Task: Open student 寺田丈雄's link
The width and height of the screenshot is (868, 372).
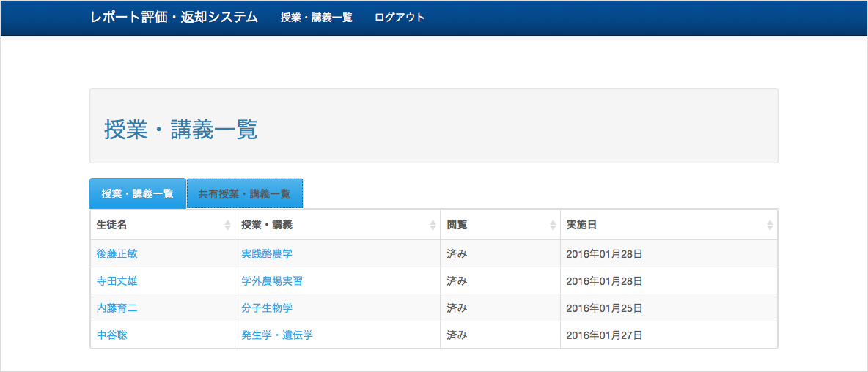Action: click(x=117, y=281)
